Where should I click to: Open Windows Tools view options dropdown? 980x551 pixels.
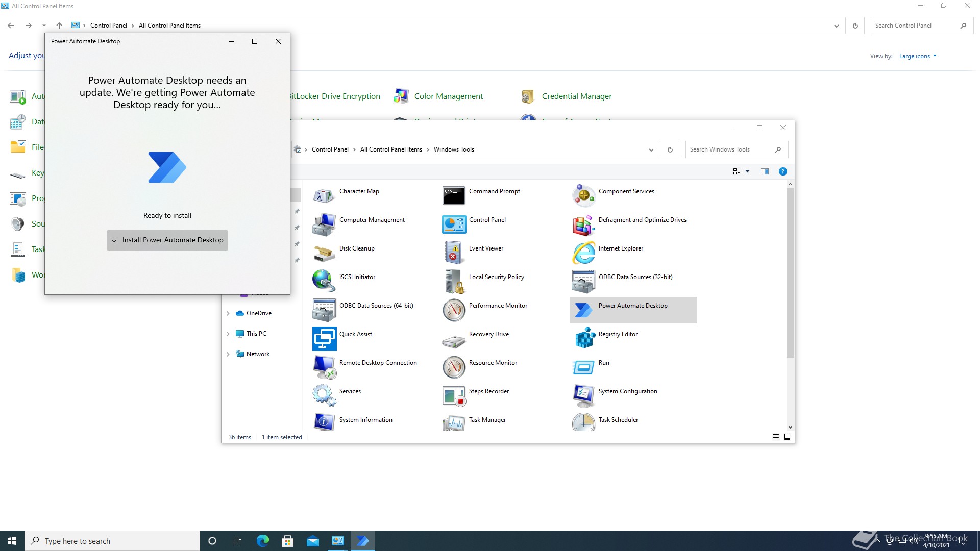click(x=748, y=171)
